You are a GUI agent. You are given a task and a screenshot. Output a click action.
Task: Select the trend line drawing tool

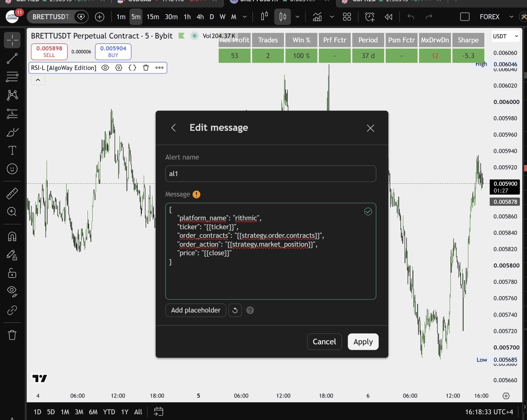(x=12, y=59)
